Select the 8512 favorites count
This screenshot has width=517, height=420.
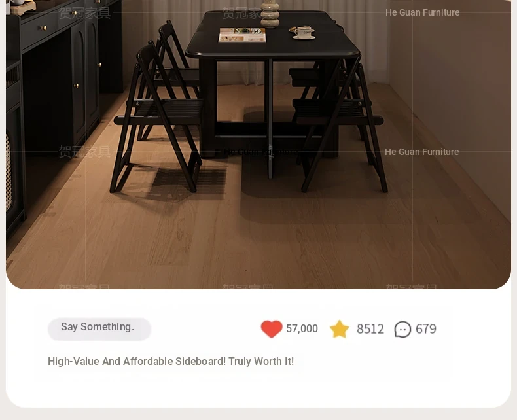coord(370,329)
